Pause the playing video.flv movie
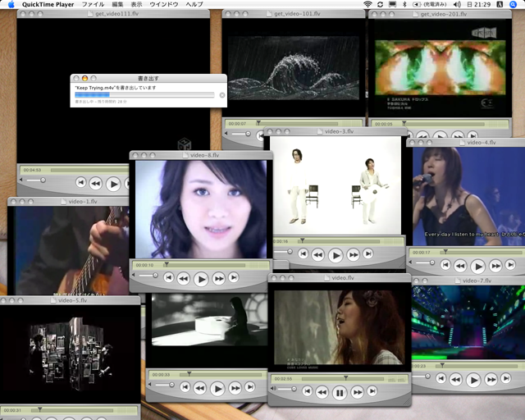This screenshot has height=420, width=525. click(x=340, y=393)
